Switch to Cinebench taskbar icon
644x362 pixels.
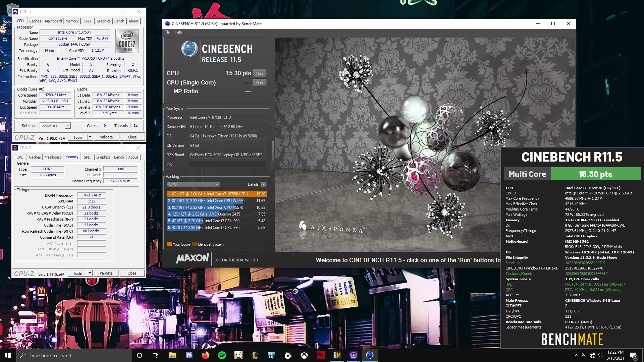coord(370,355)
